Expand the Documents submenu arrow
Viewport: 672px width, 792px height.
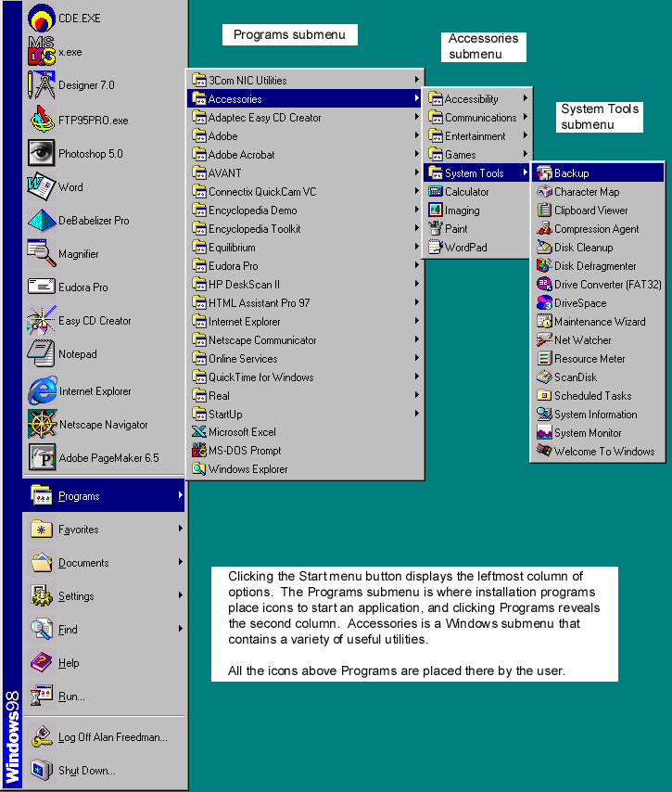pyautogui.click(x=180, y=562)
